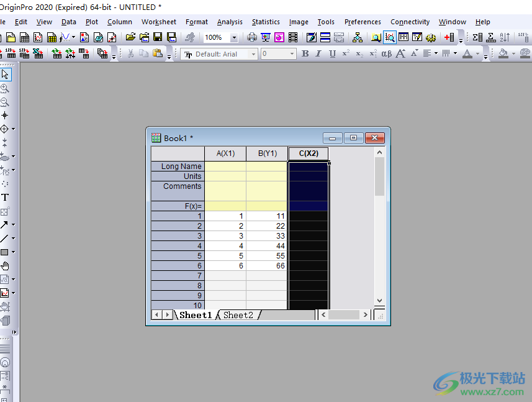Open the Worksheet menu
The width and height of the screenshot is (532, 402).
(159, 22)
